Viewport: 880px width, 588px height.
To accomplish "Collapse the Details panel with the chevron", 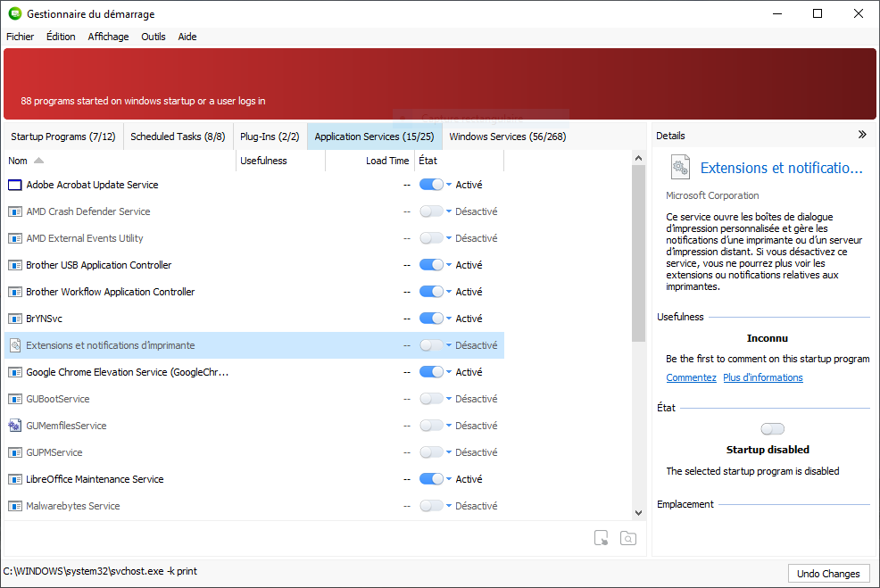I will (862, 135).
